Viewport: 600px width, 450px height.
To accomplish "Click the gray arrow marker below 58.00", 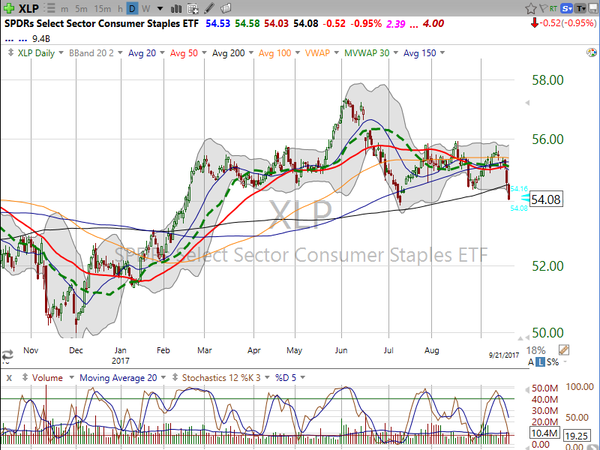I will click(x=528, y=103).
